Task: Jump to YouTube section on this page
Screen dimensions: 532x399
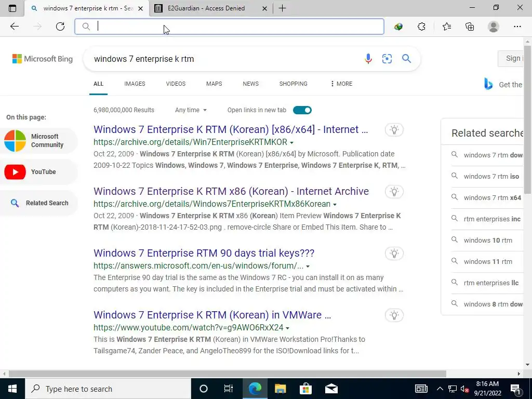Action: [38, 171]
